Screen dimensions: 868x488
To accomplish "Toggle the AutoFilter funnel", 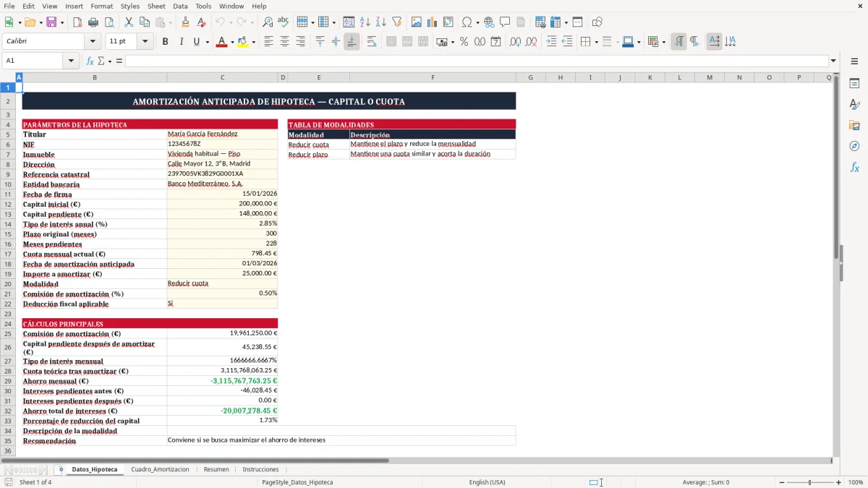I will (x=396, y=22).
